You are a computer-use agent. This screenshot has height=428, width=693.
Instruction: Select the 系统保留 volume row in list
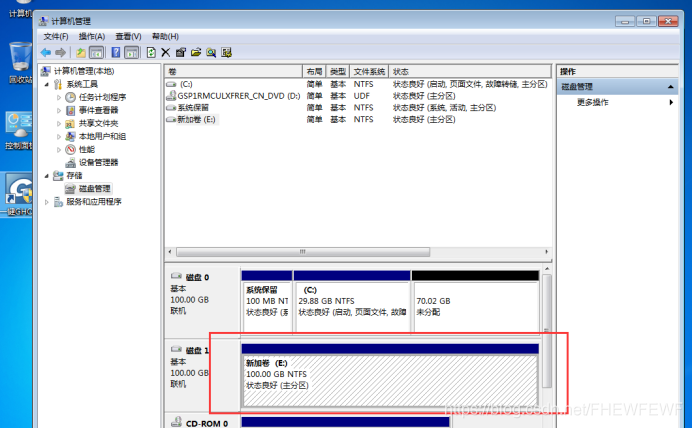coord(357,107)
